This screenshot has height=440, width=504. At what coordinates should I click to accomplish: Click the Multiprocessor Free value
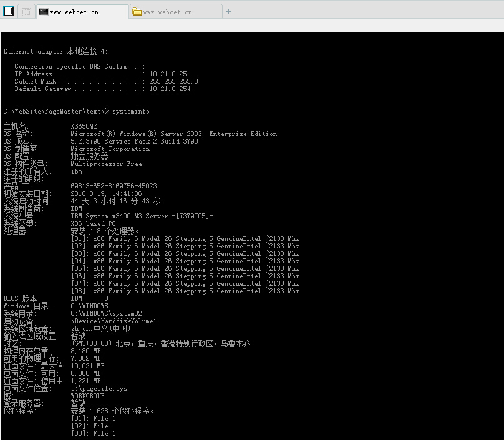106,164
